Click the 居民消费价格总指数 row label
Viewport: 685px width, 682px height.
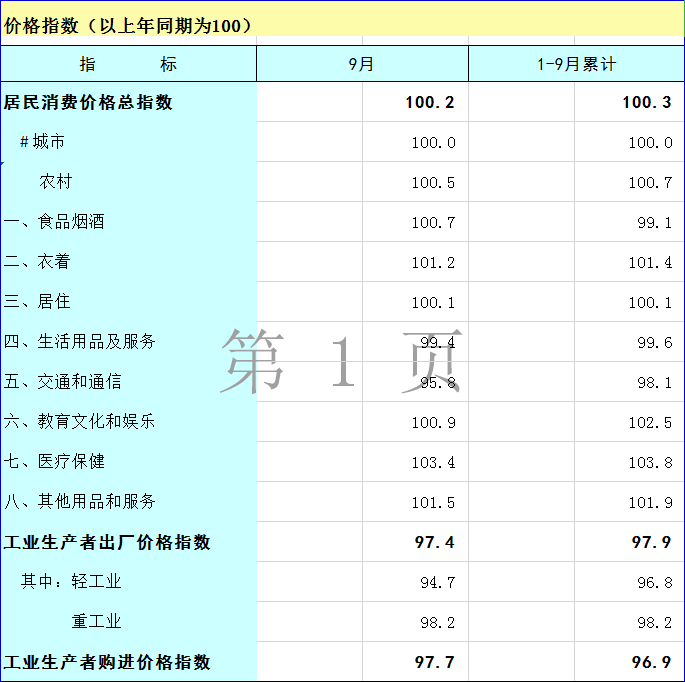(89, 102)
